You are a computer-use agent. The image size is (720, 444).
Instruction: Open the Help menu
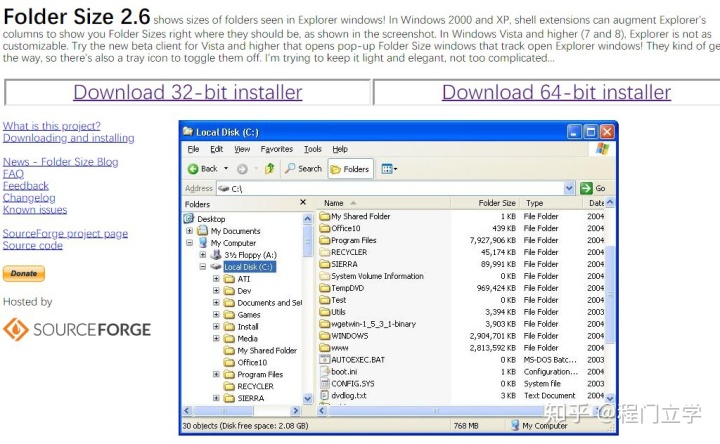click(x=340, y=149)
